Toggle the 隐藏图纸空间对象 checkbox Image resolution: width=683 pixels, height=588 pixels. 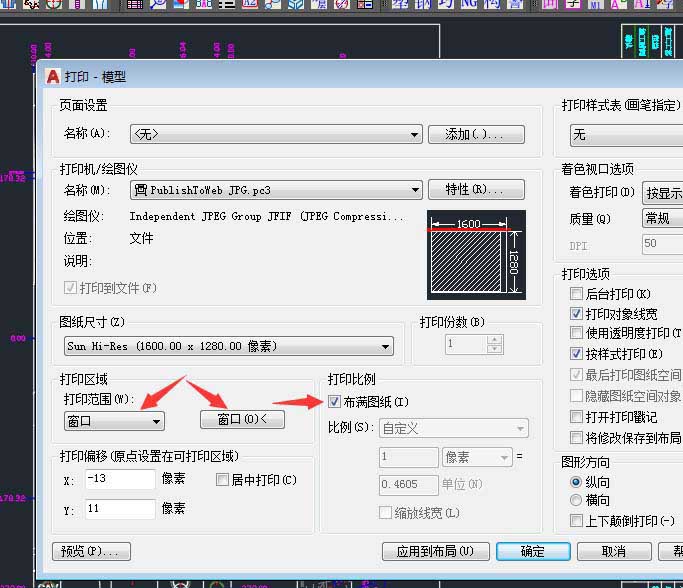pyautogui.click(x=576, y=395)
